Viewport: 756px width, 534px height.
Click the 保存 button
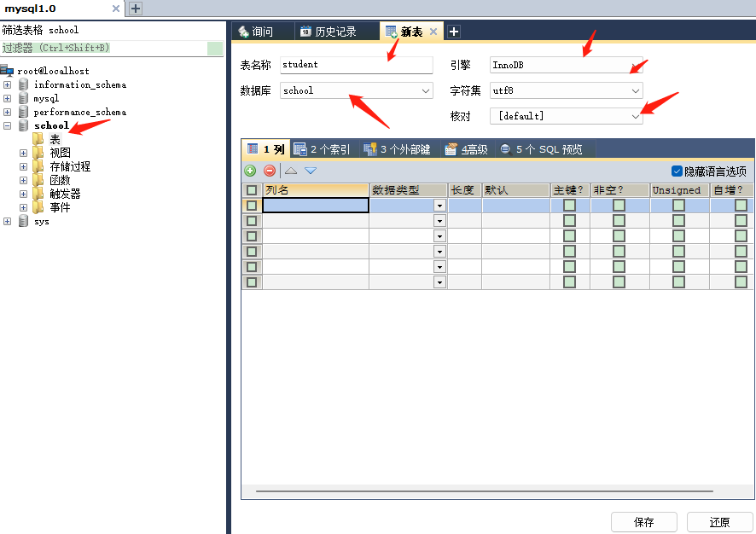643,522
